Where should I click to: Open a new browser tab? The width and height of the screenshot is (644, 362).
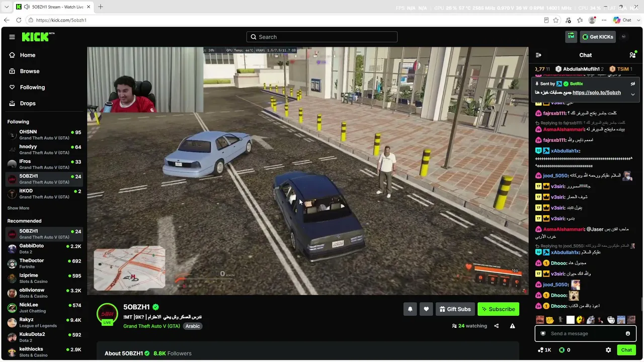coord(100,7)
